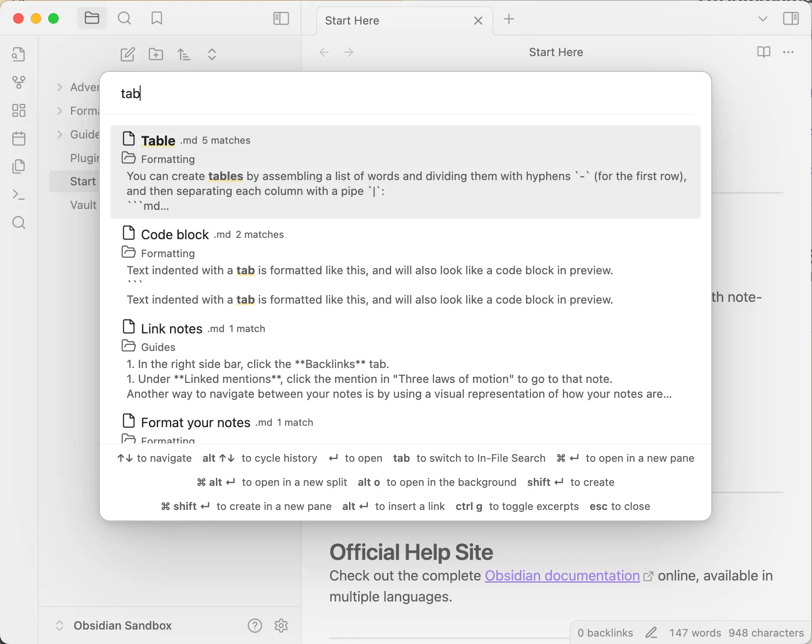Expand the Guides folder in file tree
The width and height of the screenshot is (812, 644).
coord(60,134)
